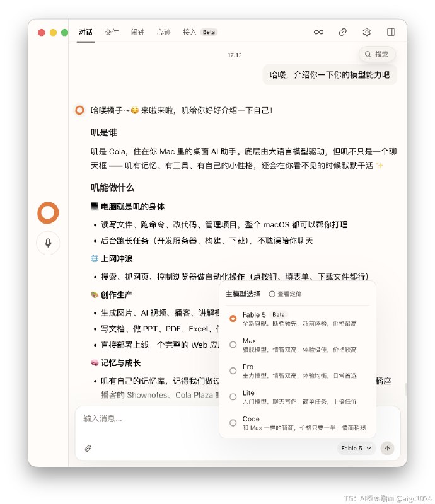The width and height of the screenshot is (435, 504).
Task: Click the large orange Cola ring avatar
Action: pos(49,213)
